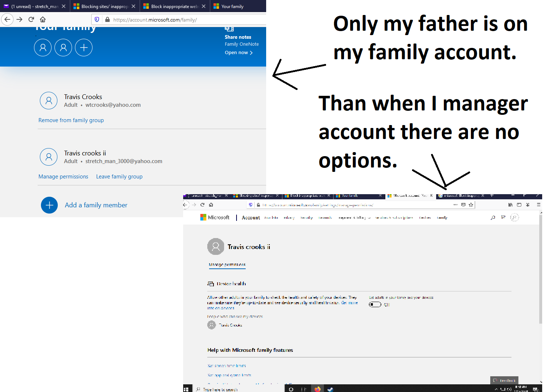
Task: Open Family OneNote via 'Open now' link
Action: (239, 52)
